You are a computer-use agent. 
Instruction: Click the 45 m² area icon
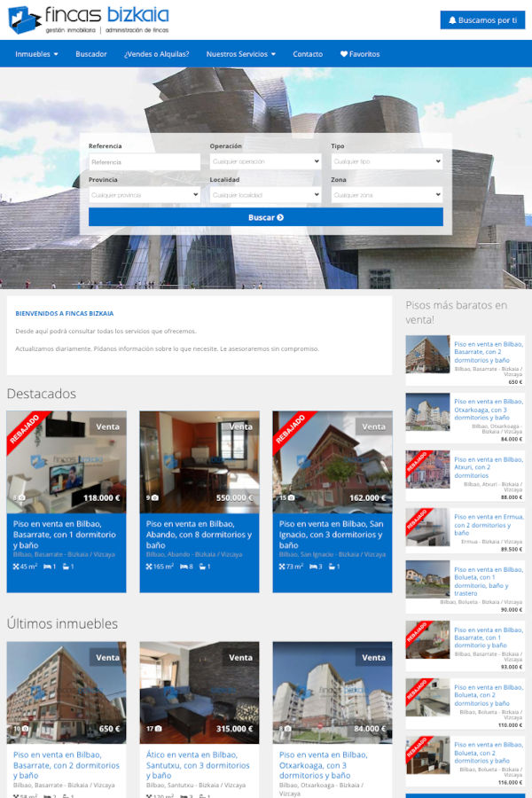16,567
